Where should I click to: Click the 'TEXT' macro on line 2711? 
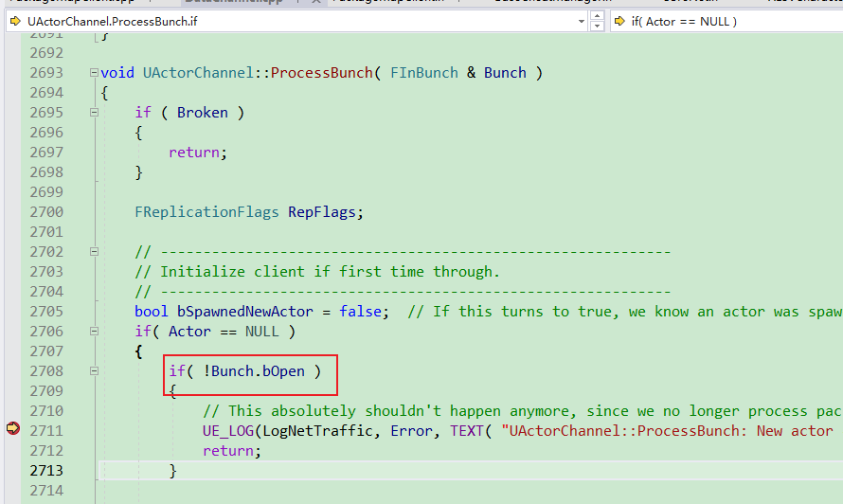click(x=467, y=431)
